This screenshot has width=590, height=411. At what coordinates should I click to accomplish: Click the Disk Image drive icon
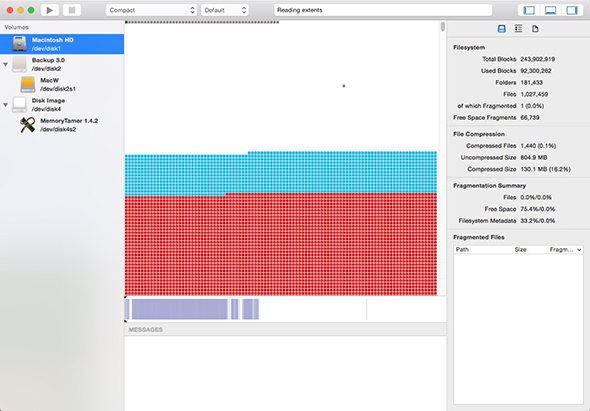click(20, 104)
